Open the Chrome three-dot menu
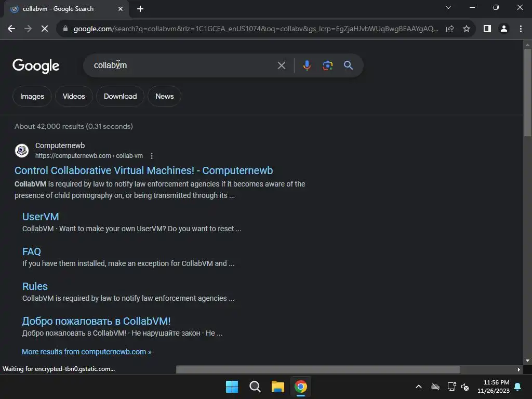 click(x=521, y=29)
